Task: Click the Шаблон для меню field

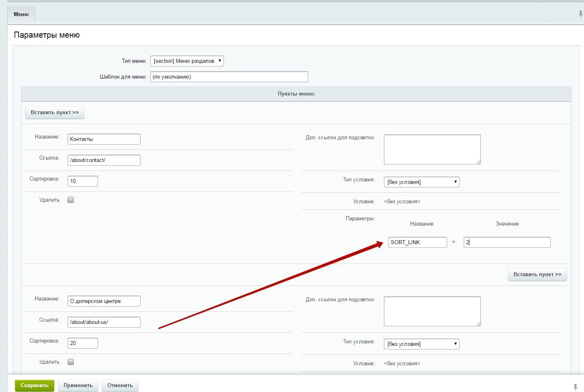Action: (229, 77)
